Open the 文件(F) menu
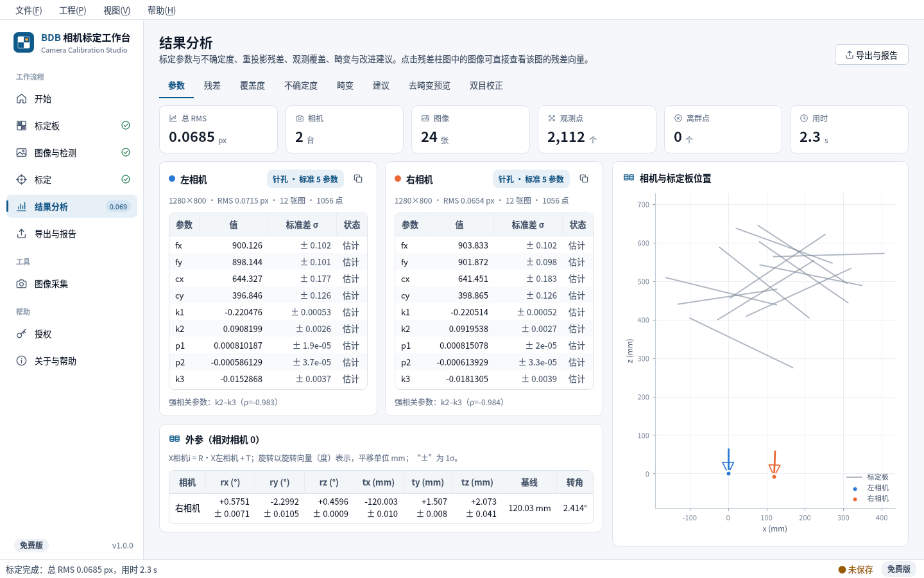Screen dimensions: 924x578 pyautogui.click(x=29, y=10)
